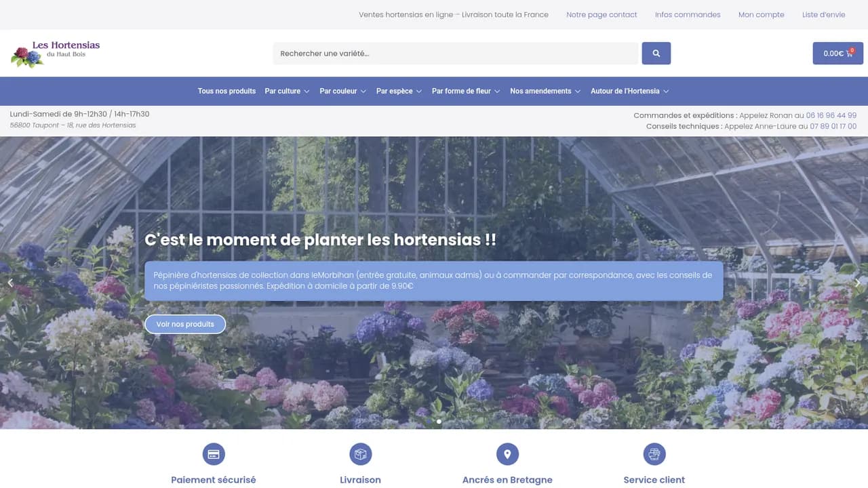Click the Ancrés en Bretagne heading
The width and height of the screenshot is (868, 488).
(x=507, y=480)
